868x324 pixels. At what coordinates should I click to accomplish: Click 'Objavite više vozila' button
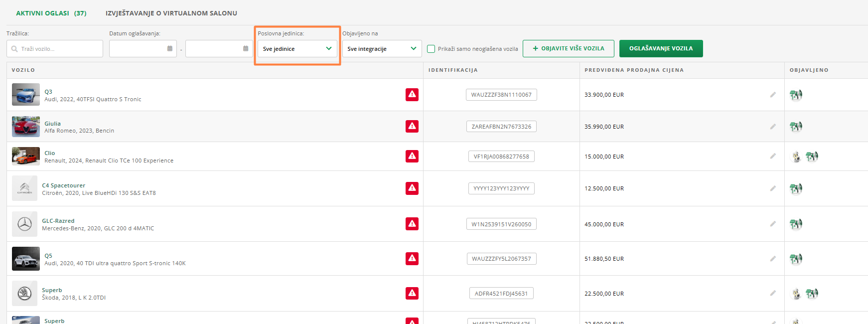point(568,48)
